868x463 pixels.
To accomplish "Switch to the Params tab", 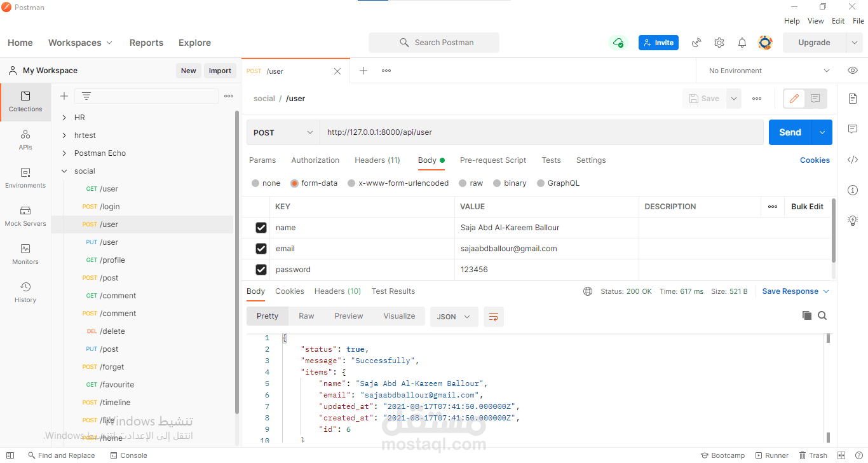I will pyautogui.click(x=262, y=160).
